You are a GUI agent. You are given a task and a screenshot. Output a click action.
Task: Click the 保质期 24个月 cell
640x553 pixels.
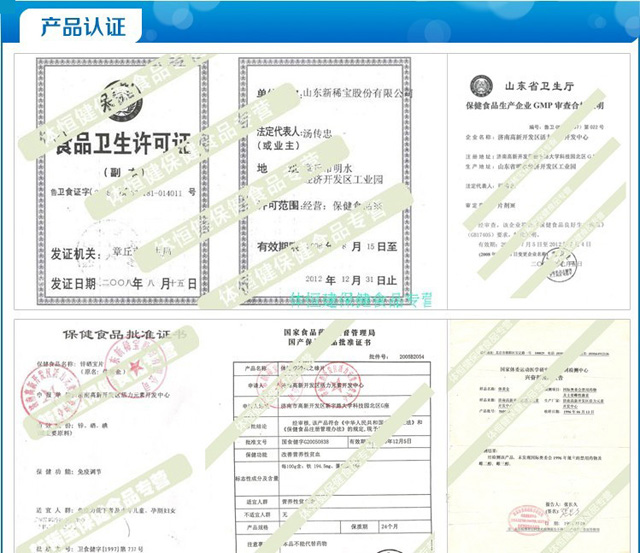pos(386,527)
